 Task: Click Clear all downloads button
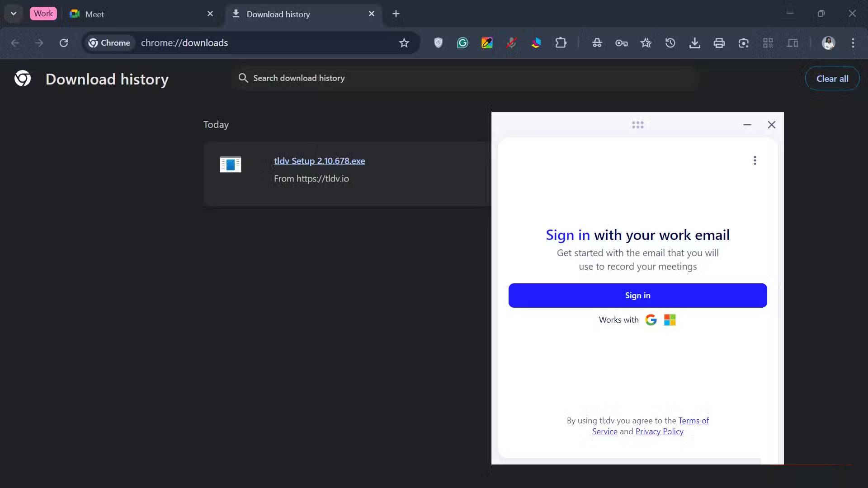832,79
